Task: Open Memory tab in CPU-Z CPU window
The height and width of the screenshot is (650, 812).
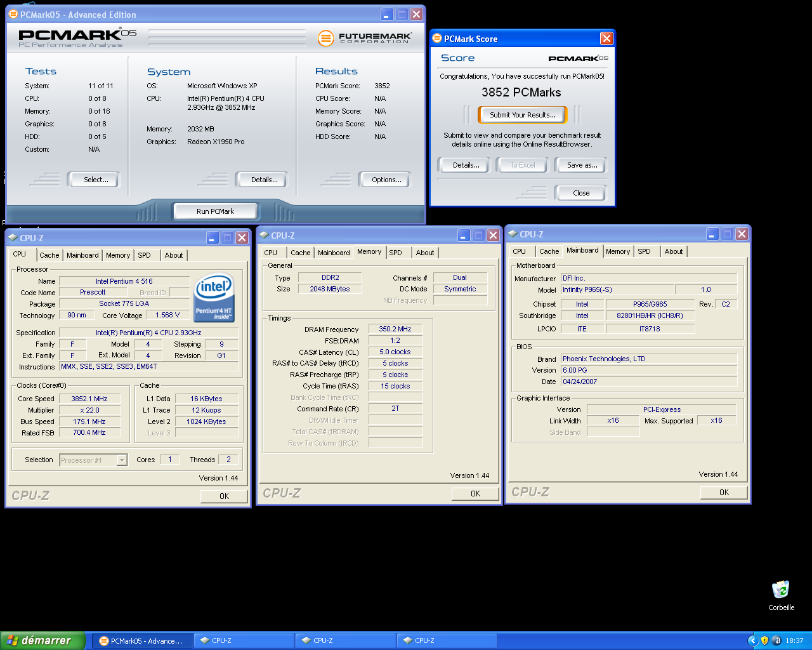Action: (x=118, y=255)
